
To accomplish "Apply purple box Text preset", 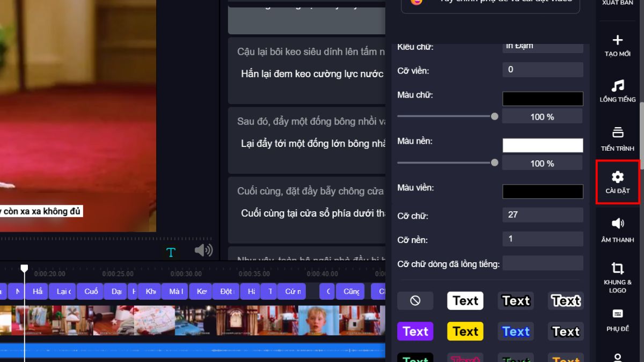I will pyautogui.click(x=415, y=331).
